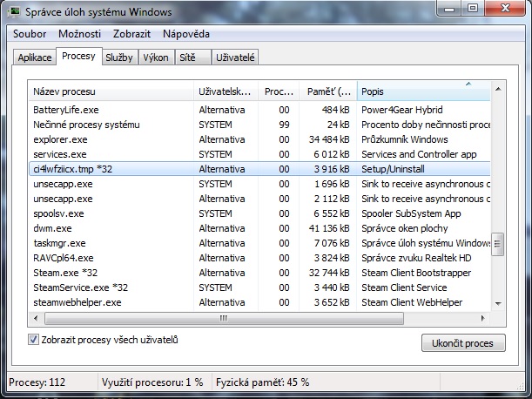532x399 pixels.
Task: Select the Procesy tab
Action: (78, 56)
